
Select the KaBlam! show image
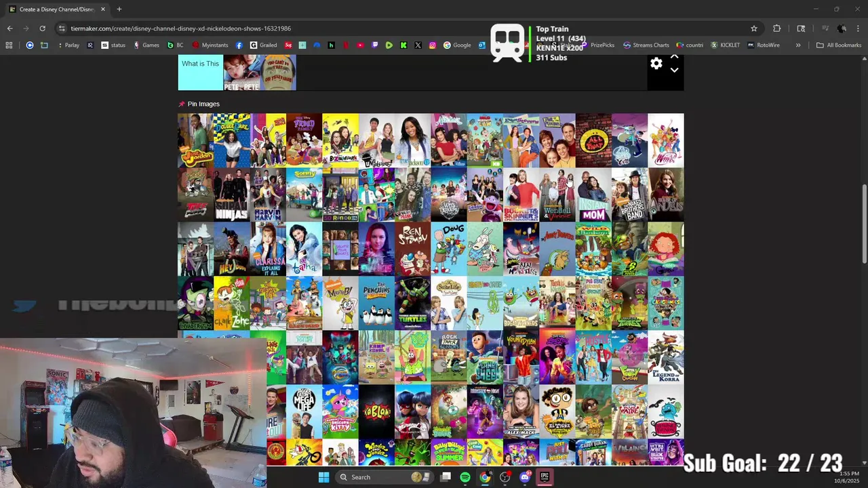376,411
